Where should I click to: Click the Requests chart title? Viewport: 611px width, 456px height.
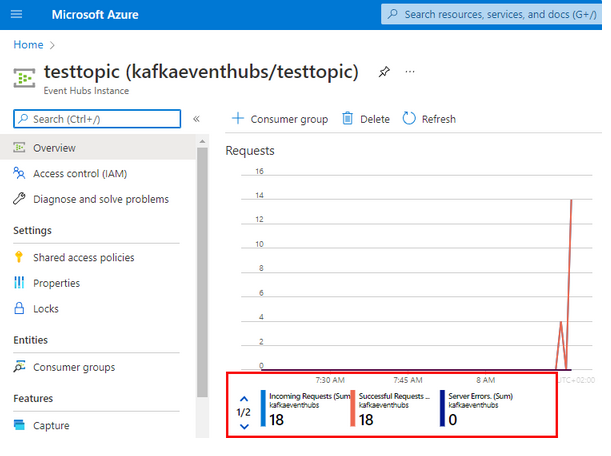click(x=250, y=151)
